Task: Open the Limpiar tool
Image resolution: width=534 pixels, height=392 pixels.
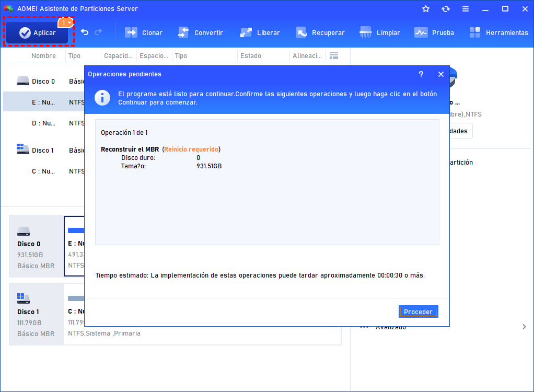Action: (380, 33)
